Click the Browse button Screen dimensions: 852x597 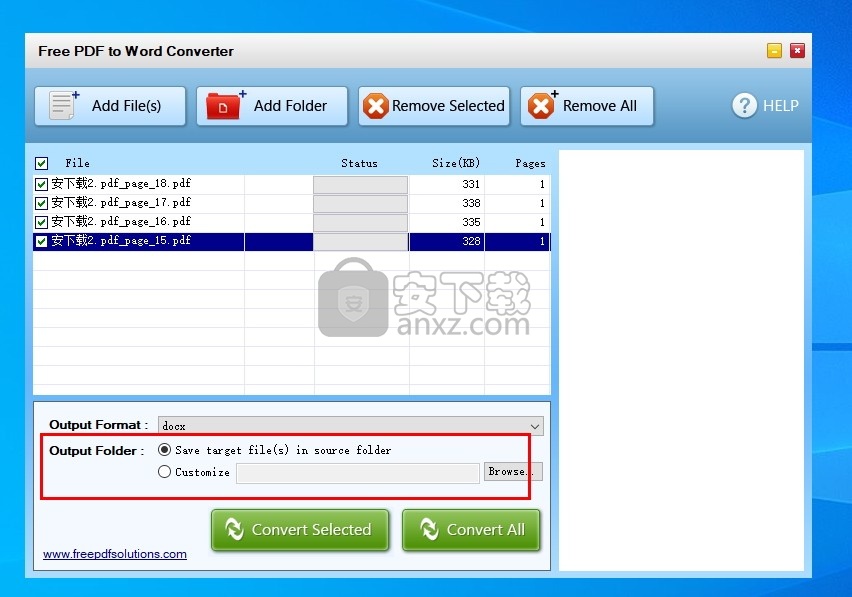513,472
